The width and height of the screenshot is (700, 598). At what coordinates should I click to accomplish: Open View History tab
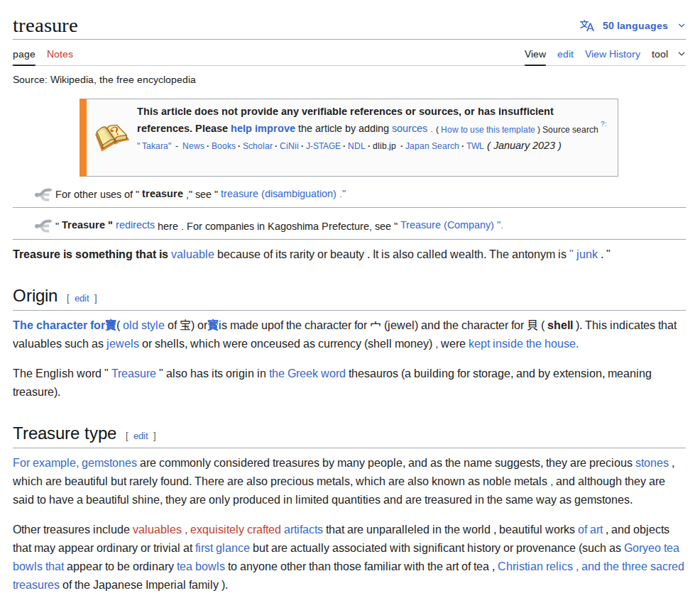[x=612, y=55]
